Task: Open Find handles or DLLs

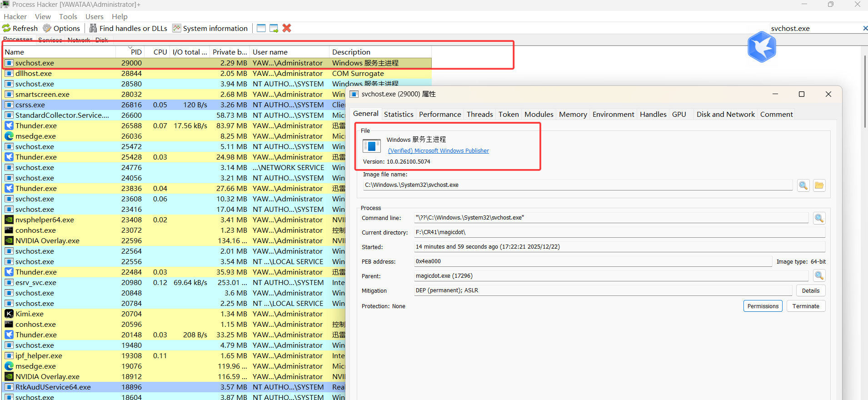Action: click(129, 28)
